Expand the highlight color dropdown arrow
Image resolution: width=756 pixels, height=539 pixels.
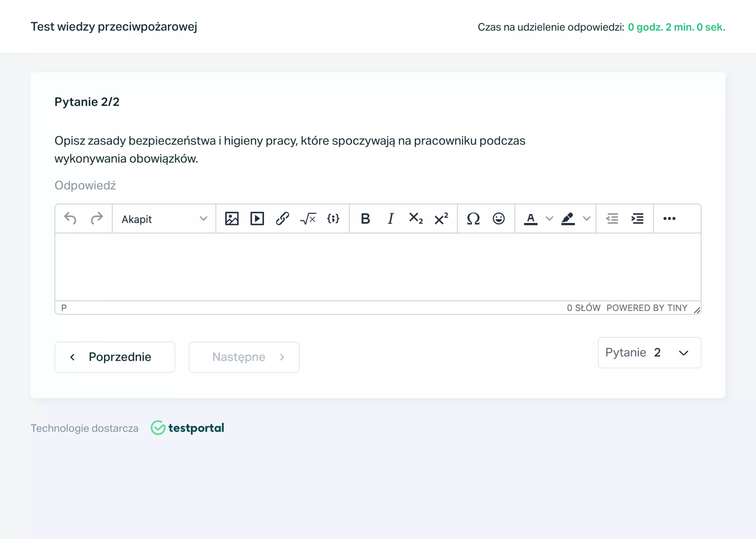tap(587, 219)
